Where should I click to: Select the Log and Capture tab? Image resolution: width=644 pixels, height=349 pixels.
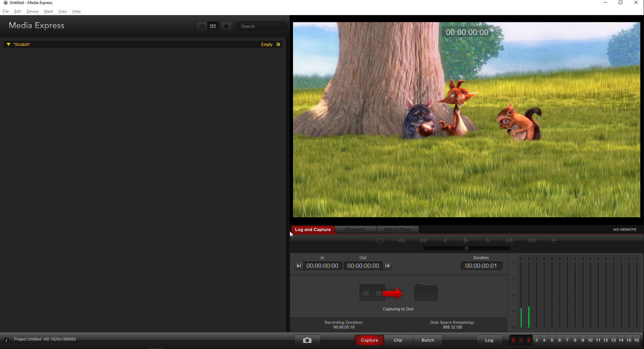click(x=313, y=230)
